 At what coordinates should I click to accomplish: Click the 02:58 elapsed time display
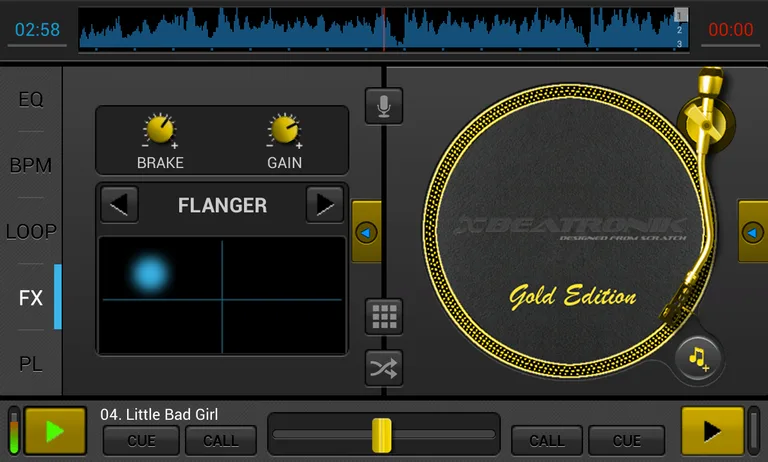click(x=37, y=30)
